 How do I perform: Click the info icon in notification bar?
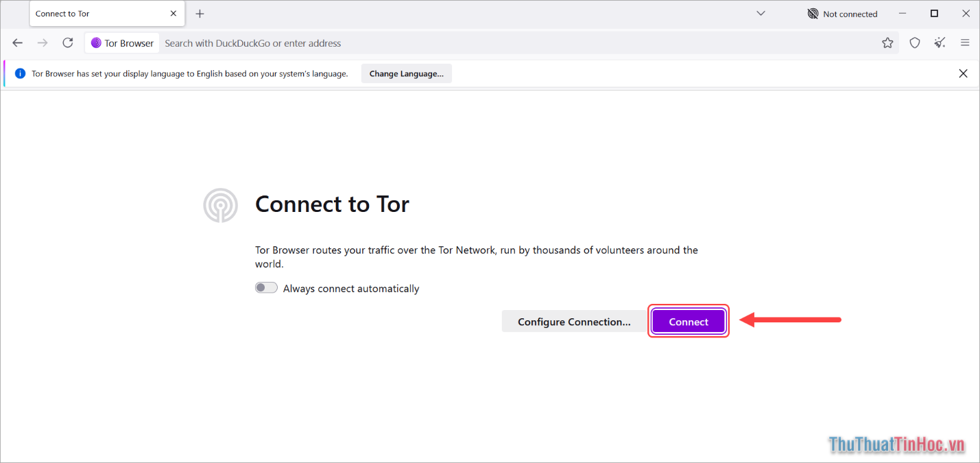tap(20, 73)
